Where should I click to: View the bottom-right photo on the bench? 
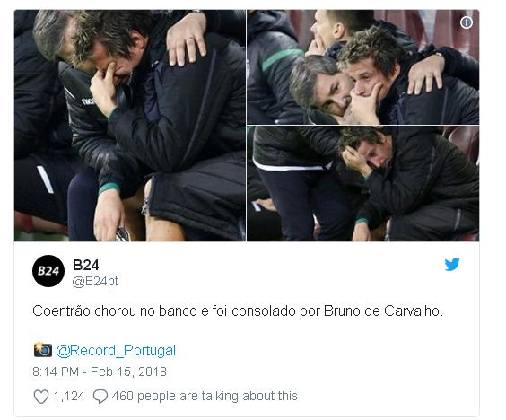[363, 183]
